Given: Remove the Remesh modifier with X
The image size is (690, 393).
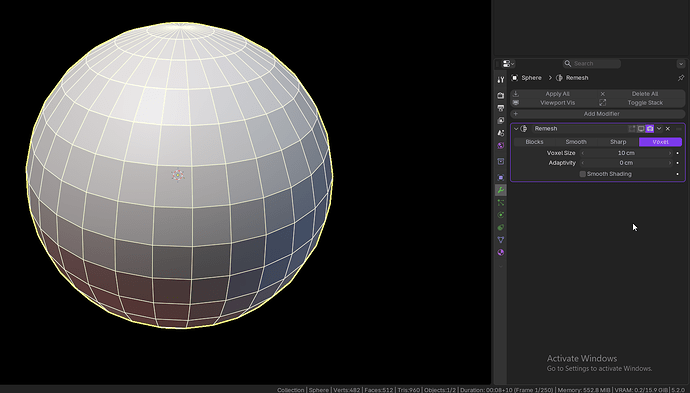Looking at the screenshot, I should coord(668,129).
